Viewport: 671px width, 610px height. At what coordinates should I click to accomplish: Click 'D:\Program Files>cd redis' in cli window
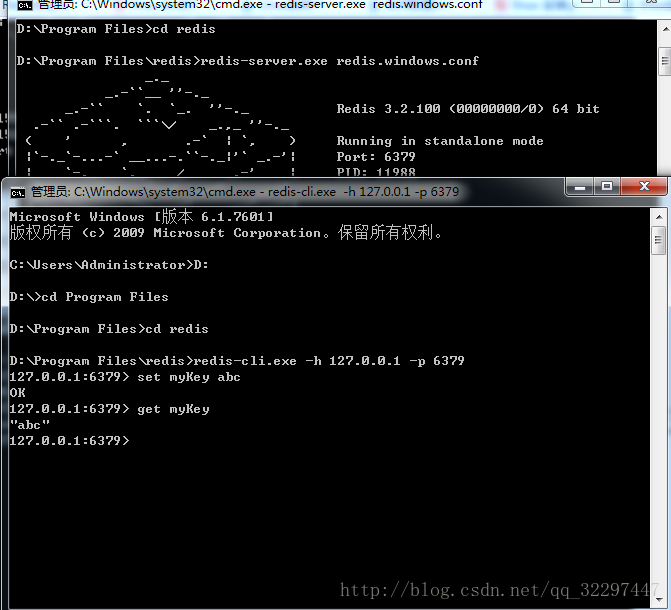coord(109,329)
